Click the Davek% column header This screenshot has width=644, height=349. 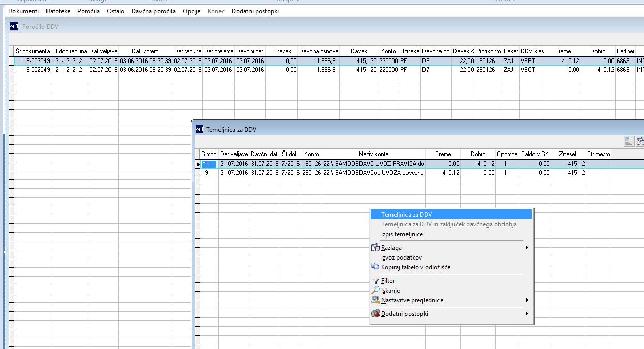(x=463, y=51)
